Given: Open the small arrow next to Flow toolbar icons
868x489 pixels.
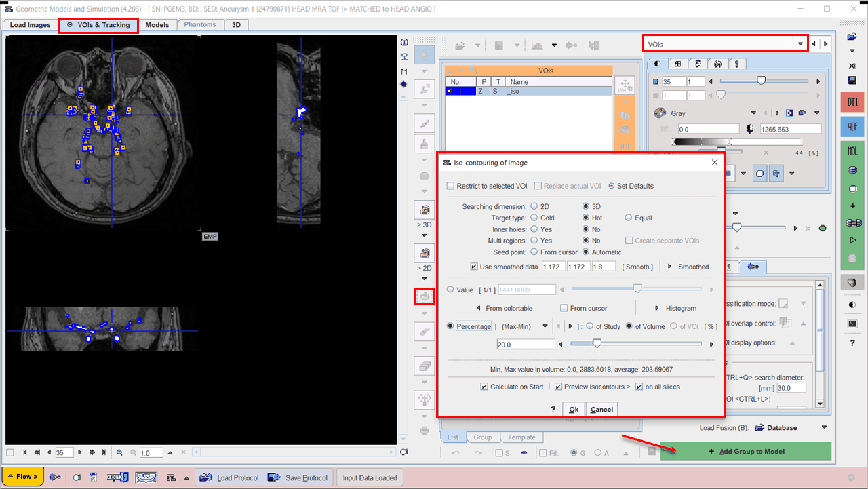Looking at the screenshot, I should click(186, 477).
